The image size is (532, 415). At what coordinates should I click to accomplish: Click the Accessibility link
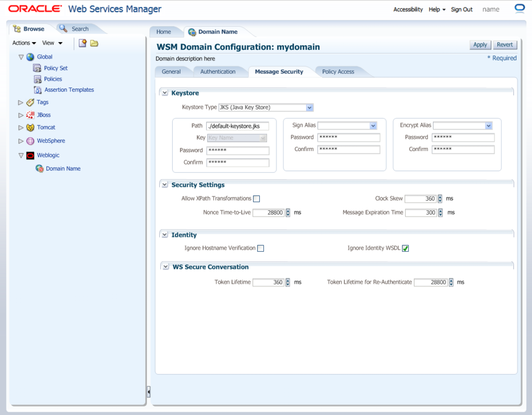[408, 9]
